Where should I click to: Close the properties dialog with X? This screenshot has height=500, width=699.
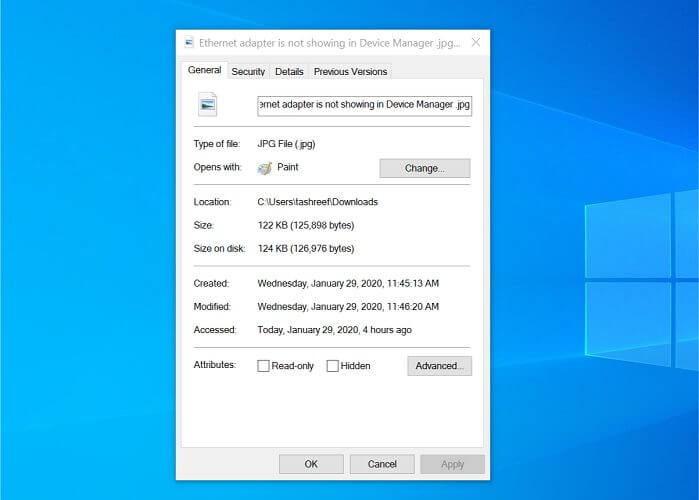(x=476, y=42)
